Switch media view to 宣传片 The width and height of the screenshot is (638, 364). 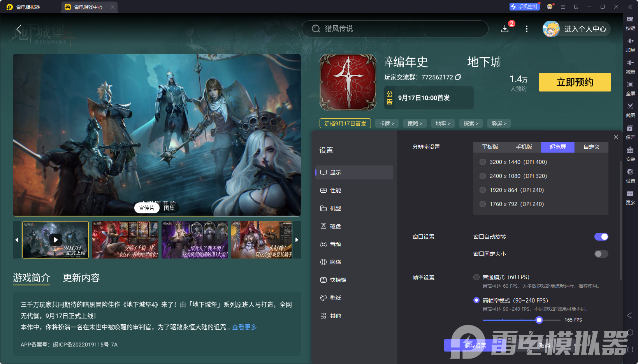(x=147, y=208)
